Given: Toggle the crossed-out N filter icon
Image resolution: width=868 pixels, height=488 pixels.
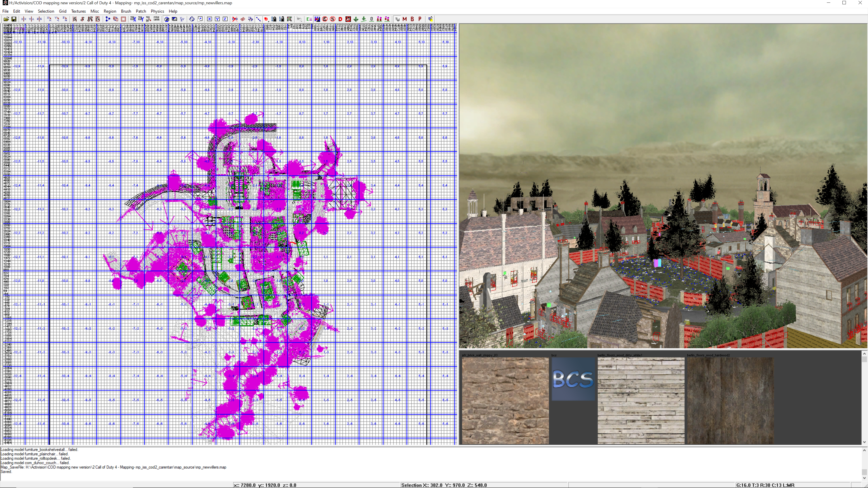Looking at the screenshot, I should pos(348,19).
